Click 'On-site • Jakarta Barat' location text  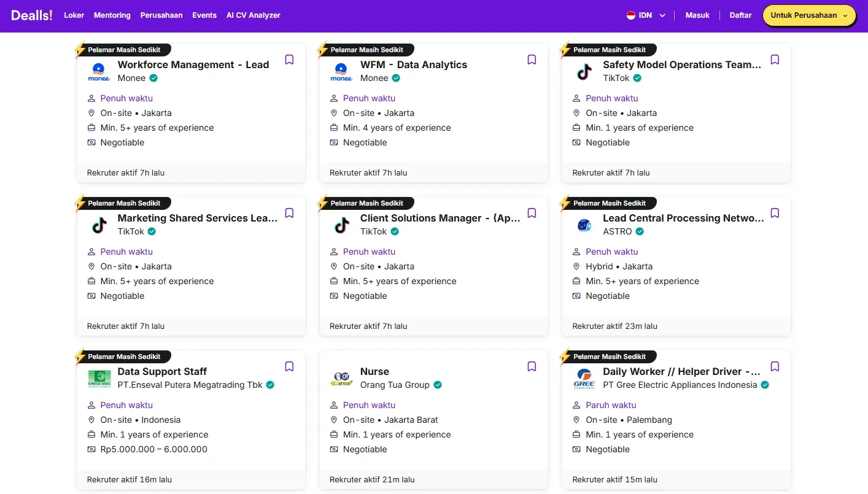pyautogui.click(x=390, y=420)
